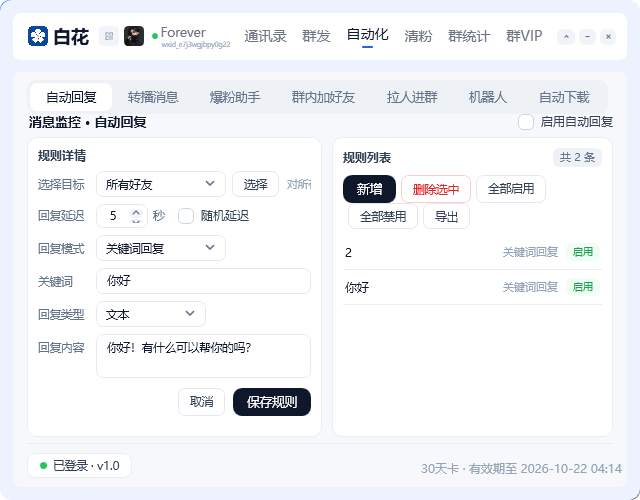Screen dimensions: 640x500
Task: Expand the 回复类型 dropdown showing 文本
Action: [x=151, y=314]
